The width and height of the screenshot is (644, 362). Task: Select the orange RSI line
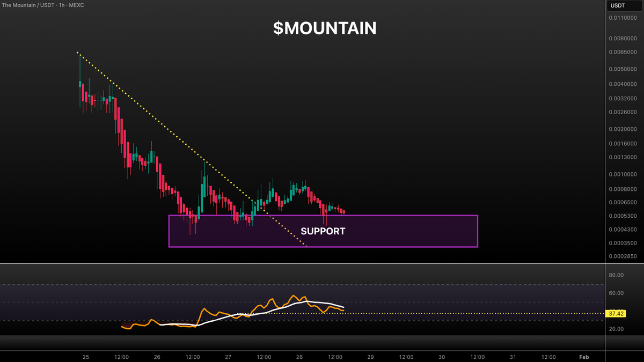tap(204, 310)
